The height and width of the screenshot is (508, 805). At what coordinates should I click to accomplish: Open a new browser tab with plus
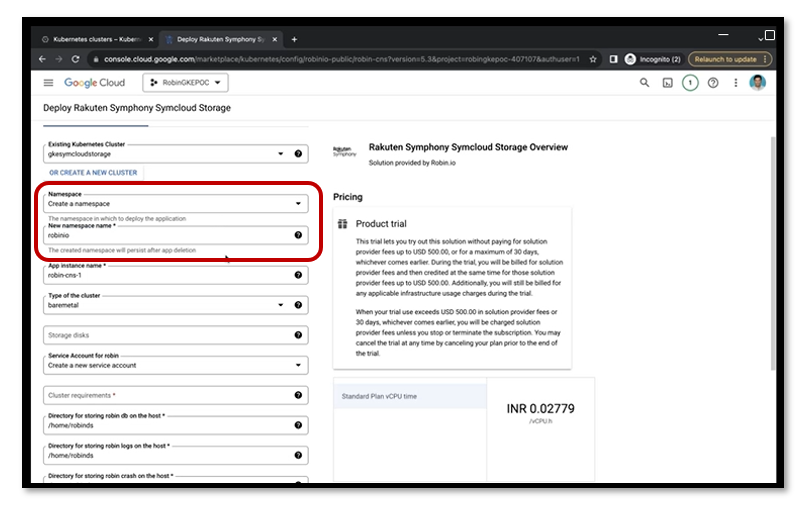pyautogui.click(x=294, y=39)
